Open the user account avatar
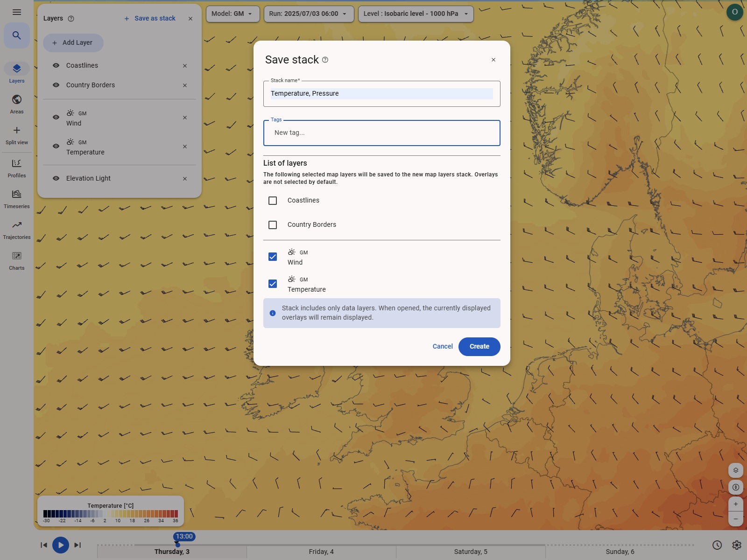Image resolution: width=747 pixels, height=560 pixels. 734,12
